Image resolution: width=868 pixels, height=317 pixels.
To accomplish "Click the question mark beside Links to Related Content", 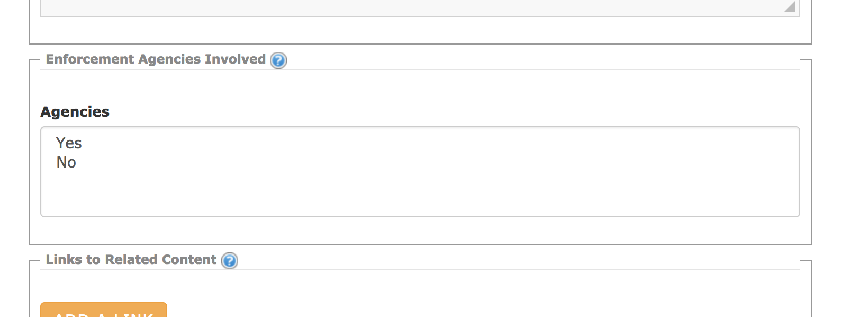I will point(229,261).
